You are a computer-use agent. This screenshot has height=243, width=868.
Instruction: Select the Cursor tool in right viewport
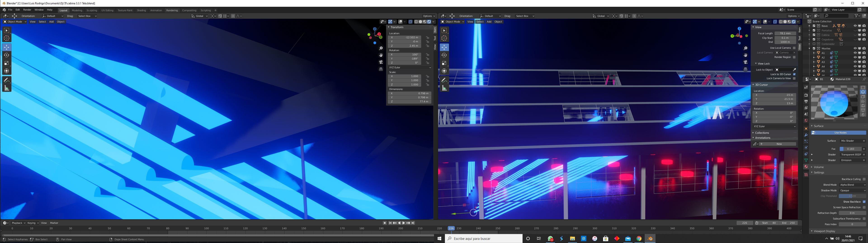point(444,38)
